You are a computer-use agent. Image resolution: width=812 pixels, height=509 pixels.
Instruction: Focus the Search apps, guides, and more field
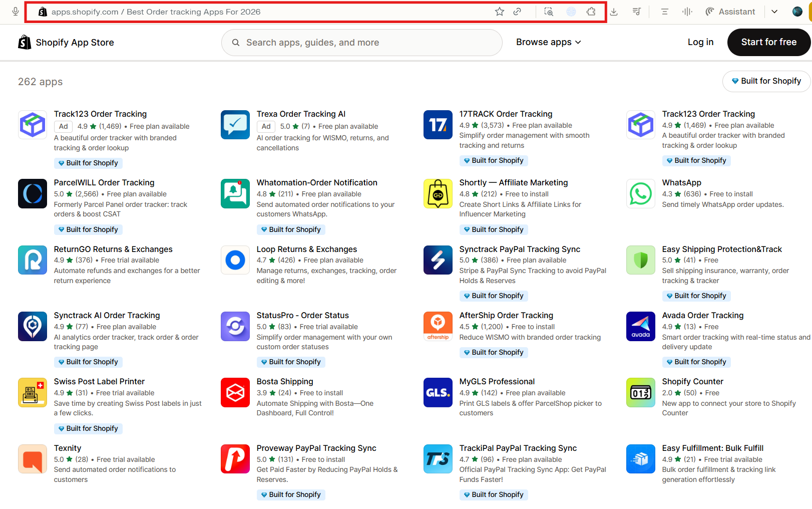pos(361,43)
